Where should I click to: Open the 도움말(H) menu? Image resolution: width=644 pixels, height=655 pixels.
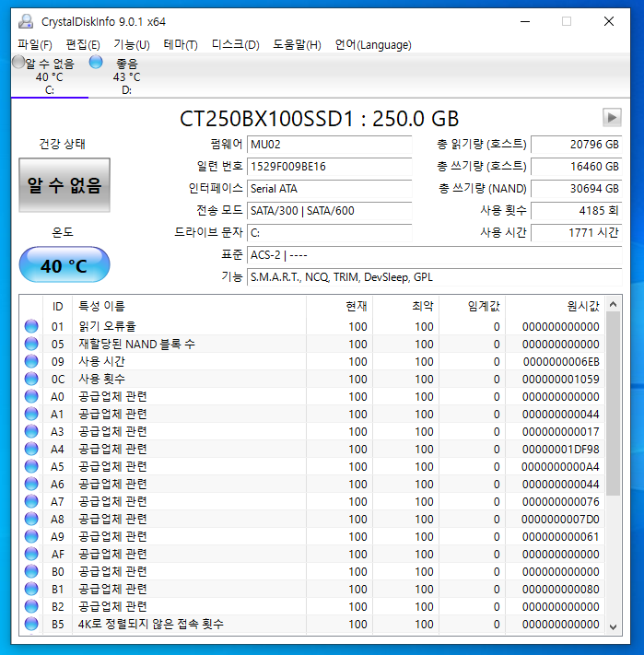point(297,45)
